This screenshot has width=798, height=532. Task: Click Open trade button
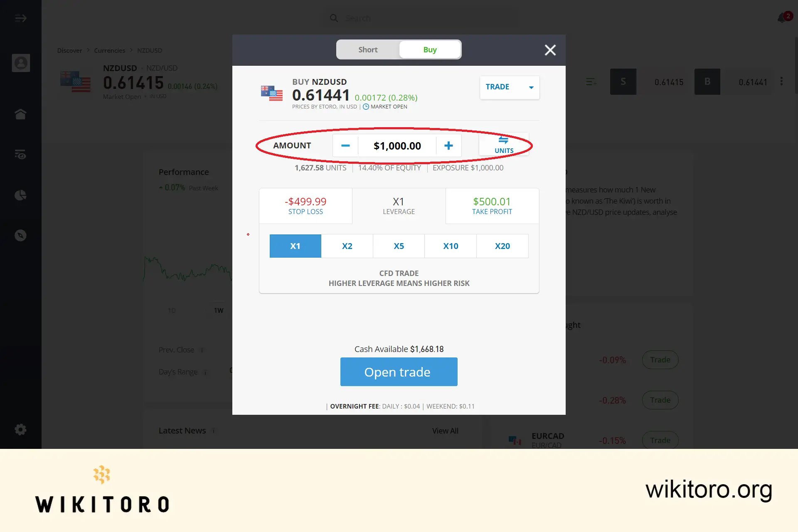point(399,372)
